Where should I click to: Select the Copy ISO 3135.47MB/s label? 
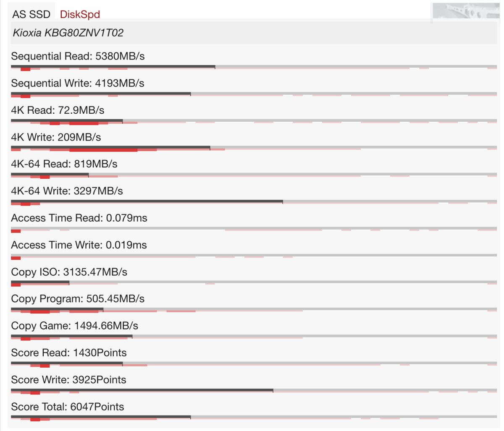tap(69, 272)
